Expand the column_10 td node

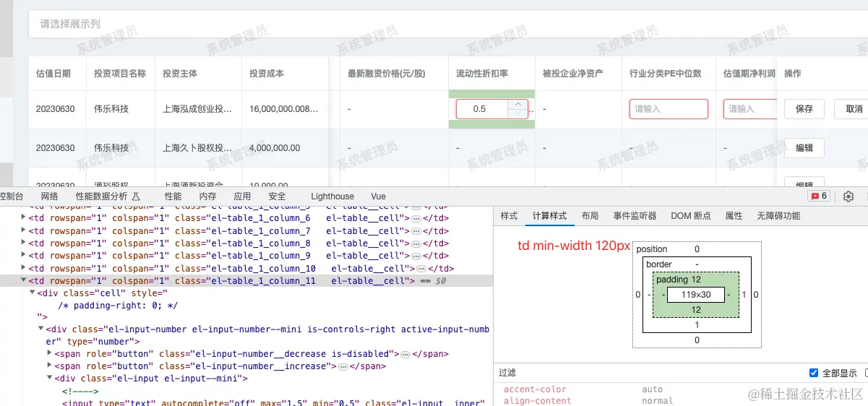coord(24,268)
